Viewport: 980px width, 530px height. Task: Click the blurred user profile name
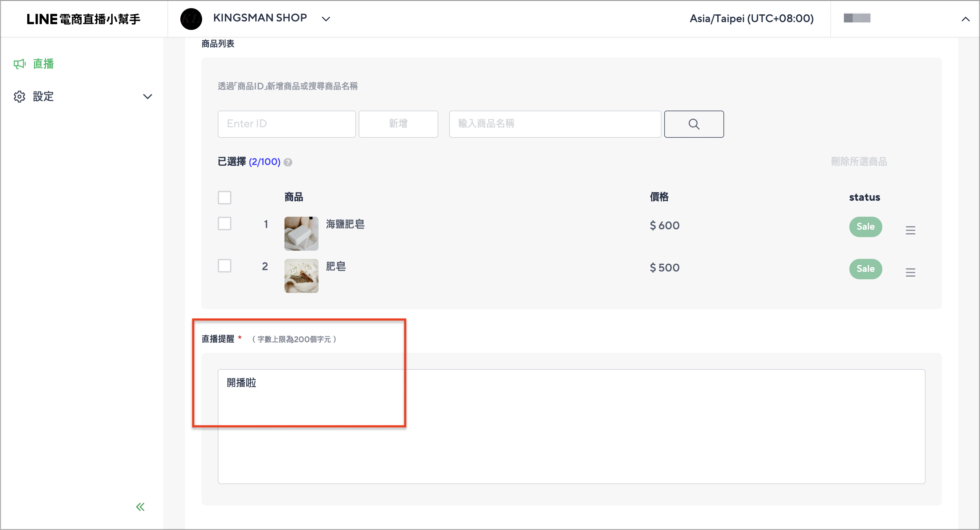coord(857,18)
